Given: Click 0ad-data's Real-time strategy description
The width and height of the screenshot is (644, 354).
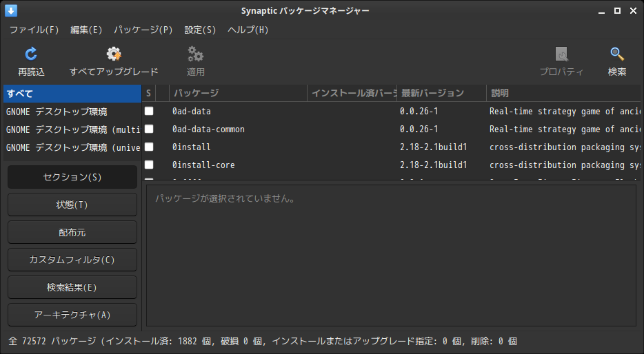Looking at the screenshot, I should (565, 111).
